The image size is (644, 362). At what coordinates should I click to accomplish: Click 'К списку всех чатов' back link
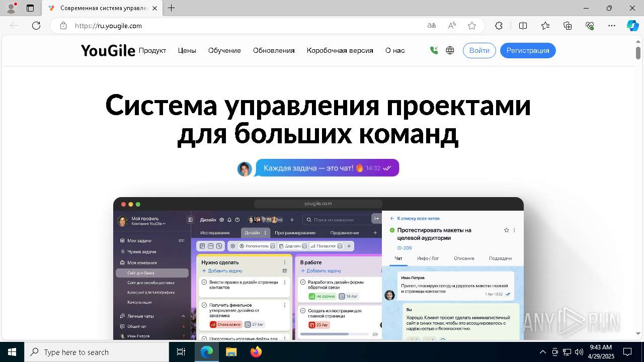point(415,219)
